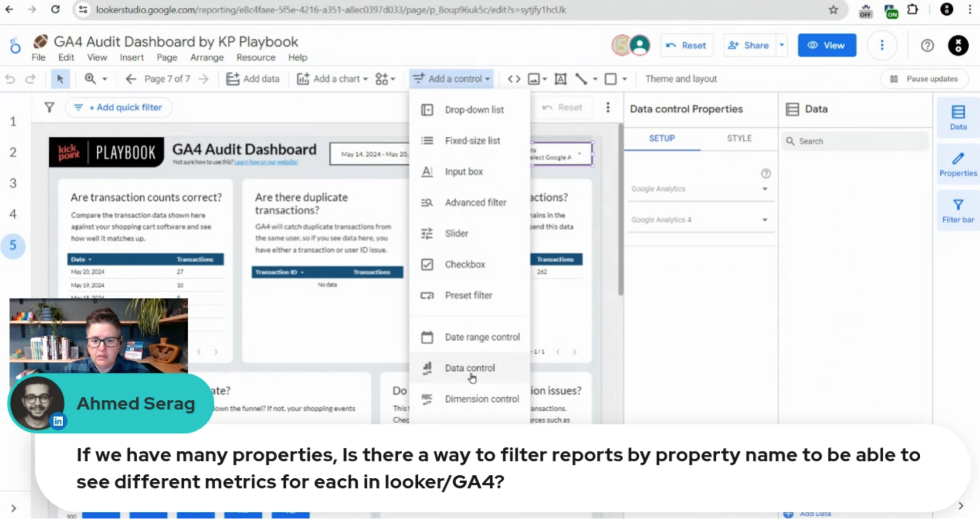Bookmark this page with star icon

coord(833,10)
